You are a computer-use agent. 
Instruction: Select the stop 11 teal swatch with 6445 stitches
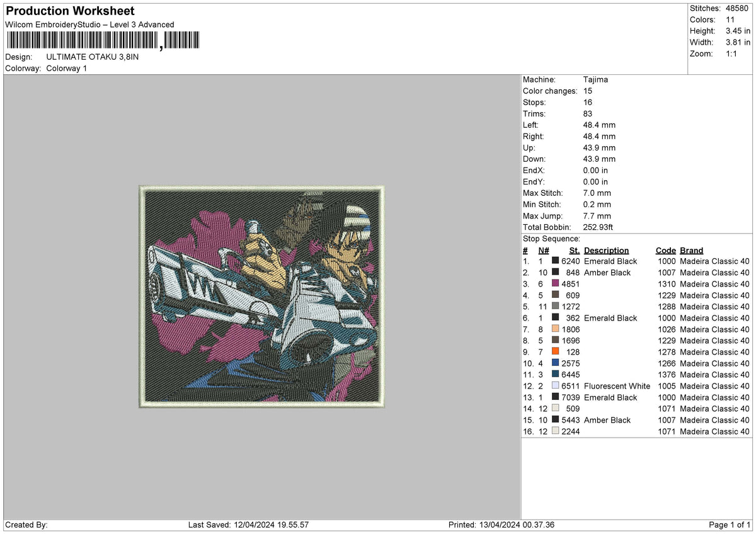tap(555, 375)
